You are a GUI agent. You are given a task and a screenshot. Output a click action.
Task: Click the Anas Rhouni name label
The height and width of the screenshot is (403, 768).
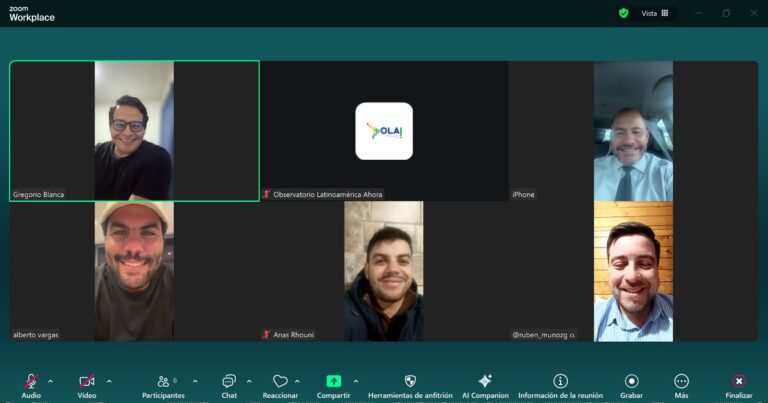click(x=293, y=335)
